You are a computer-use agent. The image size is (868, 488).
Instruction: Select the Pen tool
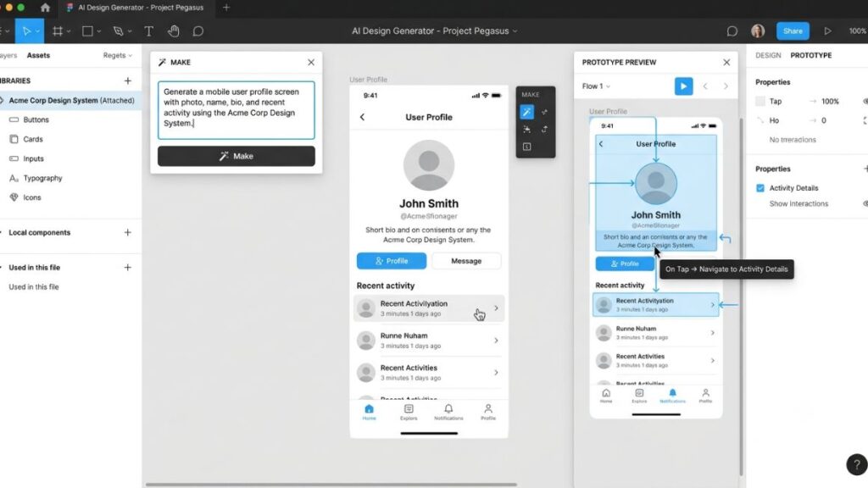(x=118, y=31)
